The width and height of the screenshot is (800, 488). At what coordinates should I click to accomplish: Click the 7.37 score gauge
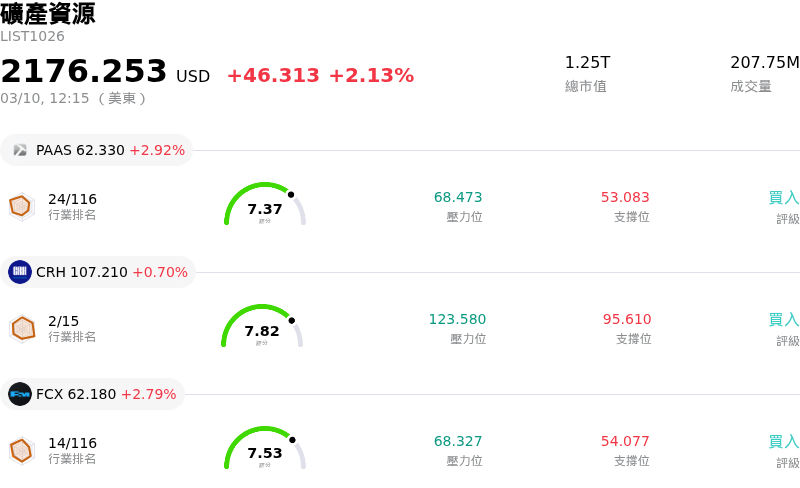[264, 205]
